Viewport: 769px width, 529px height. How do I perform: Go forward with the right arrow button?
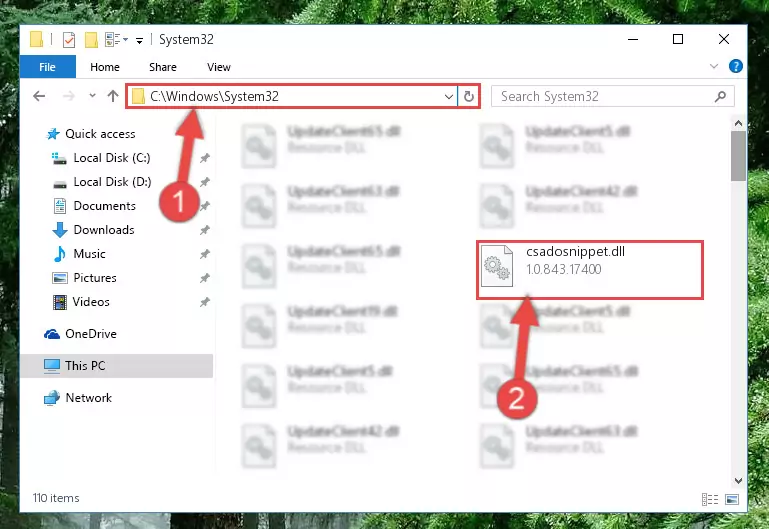69,96
